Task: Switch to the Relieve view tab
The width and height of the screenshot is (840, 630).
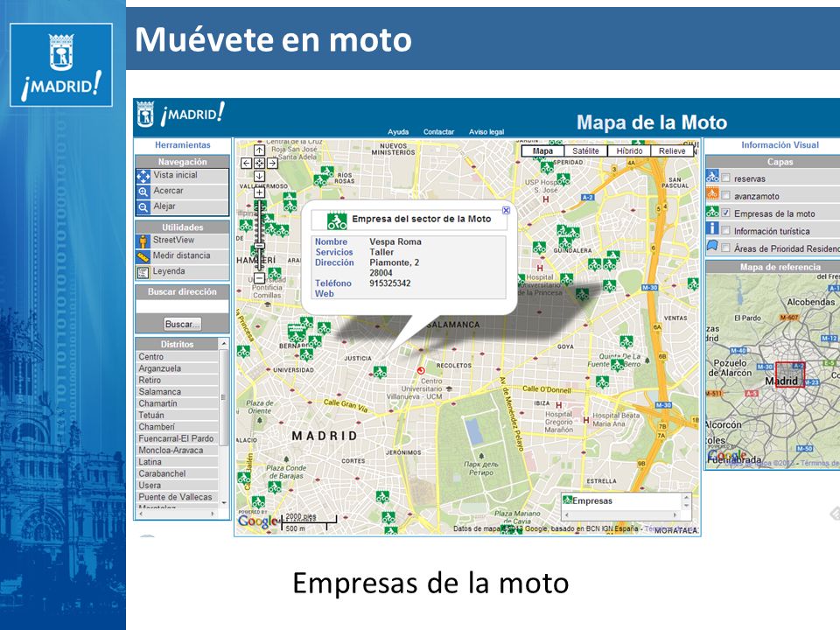Action: point(672,151)
